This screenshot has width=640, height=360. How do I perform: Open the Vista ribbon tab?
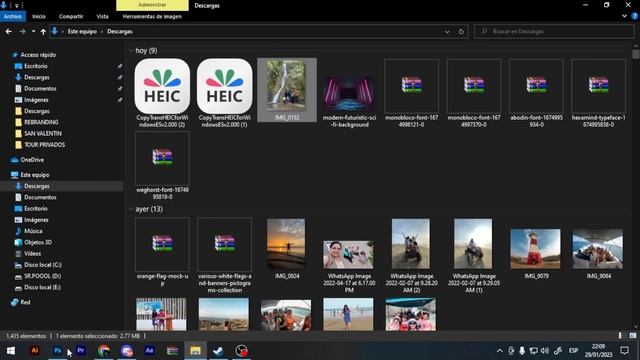coord(102,16)
